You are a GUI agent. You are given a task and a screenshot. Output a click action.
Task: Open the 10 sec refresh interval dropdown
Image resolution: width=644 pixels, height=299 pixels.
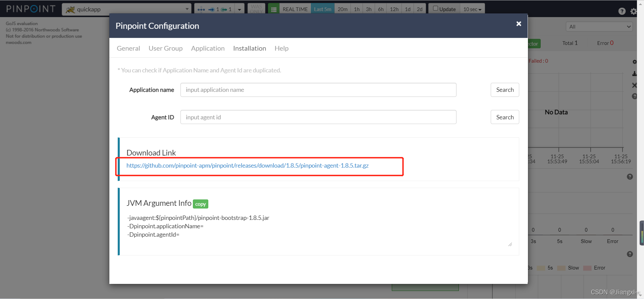(472, 9)
